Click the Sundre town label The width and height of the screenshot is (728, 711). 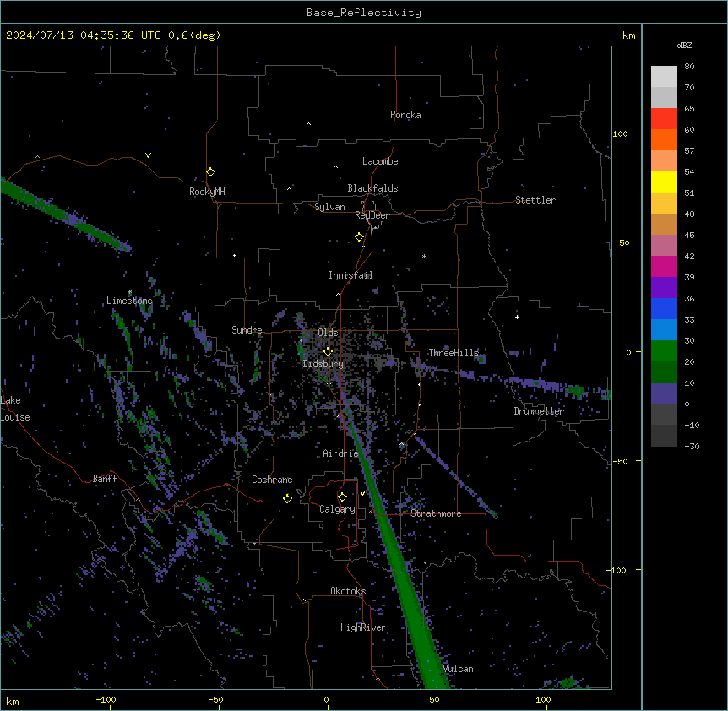point(247,330)
